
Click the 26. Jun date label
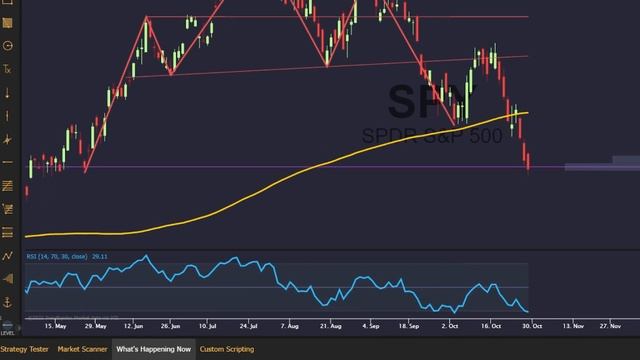170,326
